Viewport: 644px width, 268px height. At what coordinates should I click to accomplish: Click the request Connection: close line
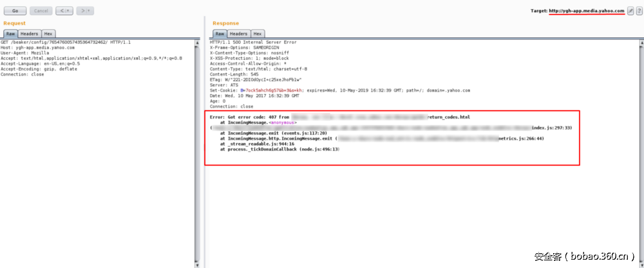22,74
